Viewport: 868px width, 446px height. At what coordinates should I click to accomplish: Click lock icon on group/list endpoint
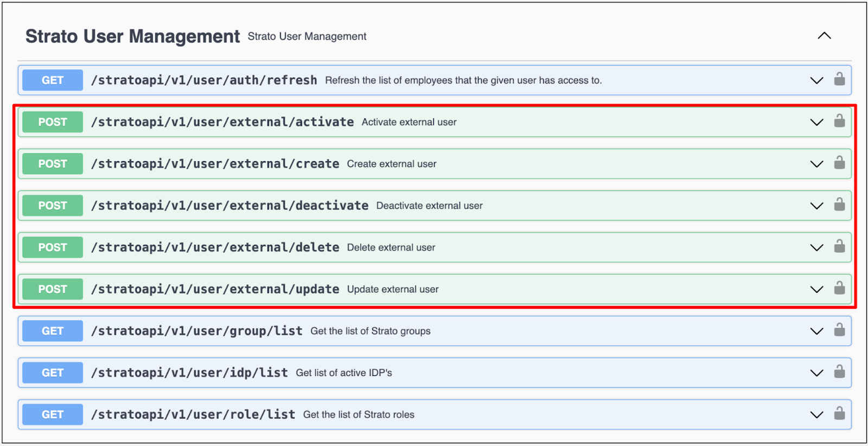click(x=839, y=330)
